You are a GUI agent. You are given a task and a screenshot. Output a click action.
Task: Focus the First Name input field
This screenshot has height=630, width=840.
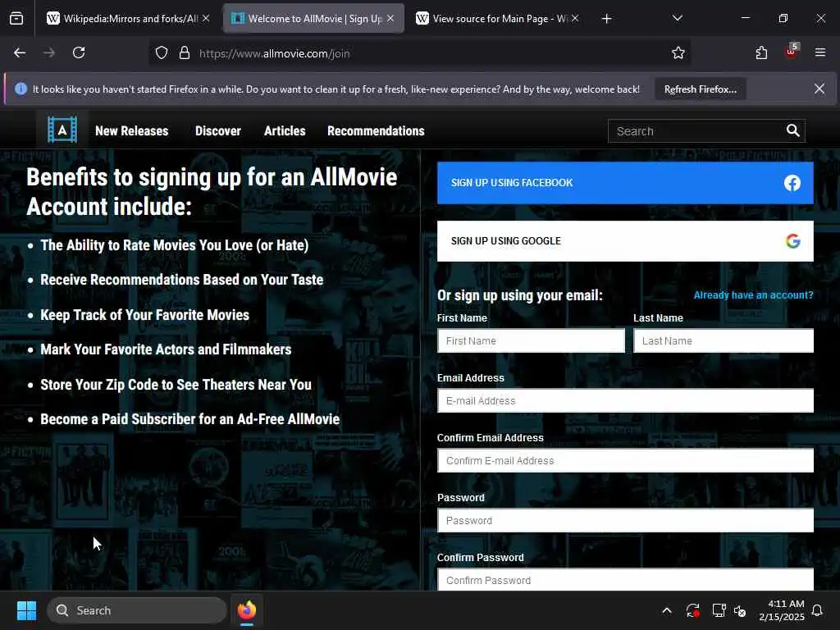[531, 340]
